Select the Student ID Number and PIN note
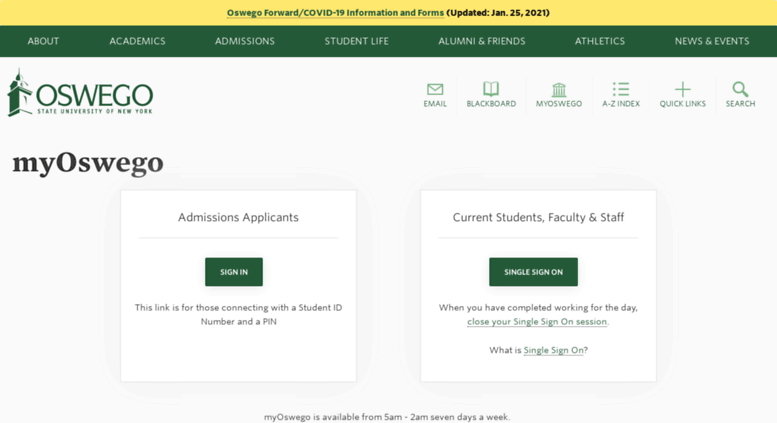This screenshot has height=423, width=777. [x=238, y=315]
